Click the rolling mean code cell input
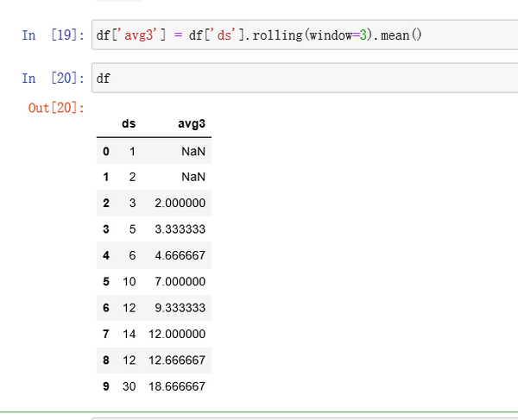 [305, 34]
